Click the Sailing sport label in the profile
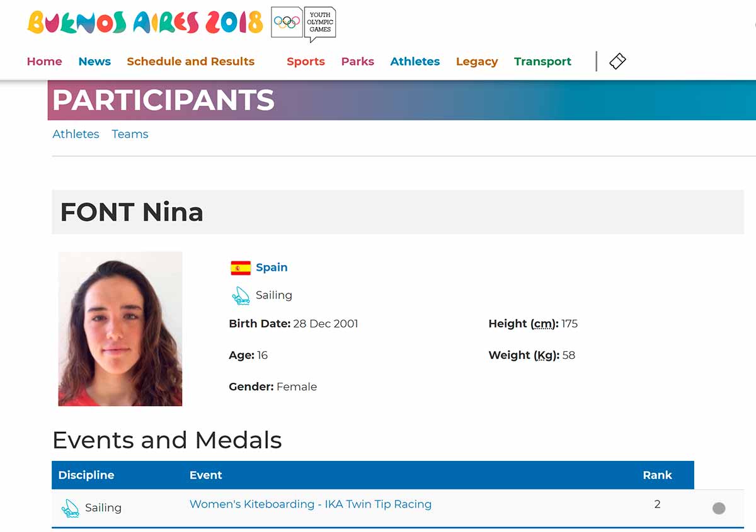The height and width of the screenshot is (532, 756). 274,295
